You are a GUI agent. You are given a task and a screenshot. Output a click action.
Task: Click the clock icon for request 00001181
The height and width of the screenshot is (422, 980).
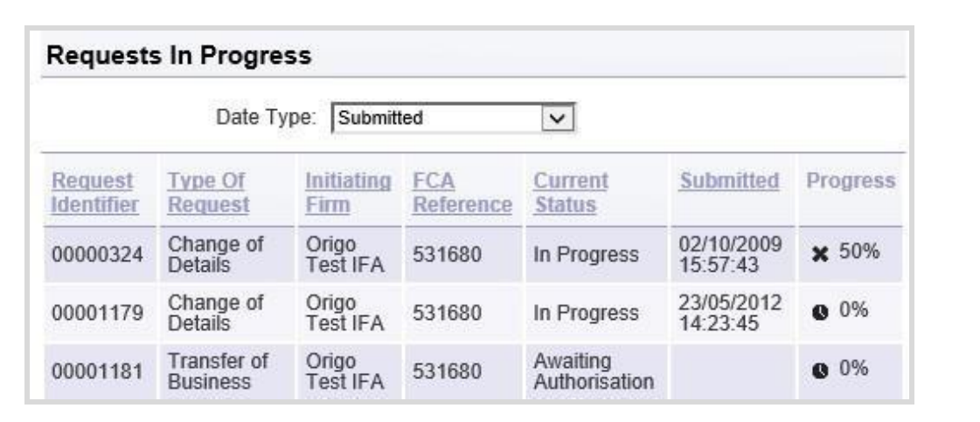click(x=819, y=370)
